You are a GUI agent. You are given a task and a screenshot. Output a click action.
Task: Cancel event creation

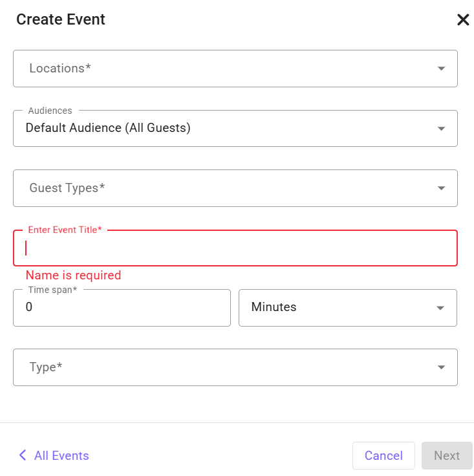[383, 455]
